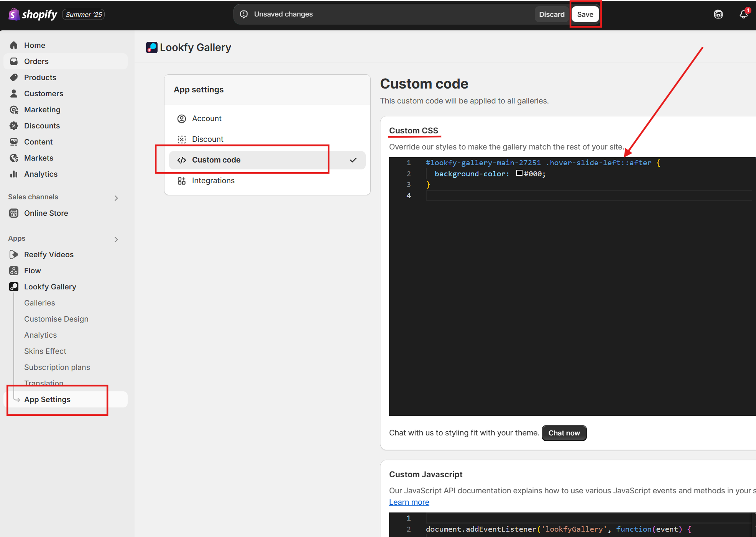The image size is (756, 537).
Task: Click the document.addEventListener code line
Action: click(559, 529)
